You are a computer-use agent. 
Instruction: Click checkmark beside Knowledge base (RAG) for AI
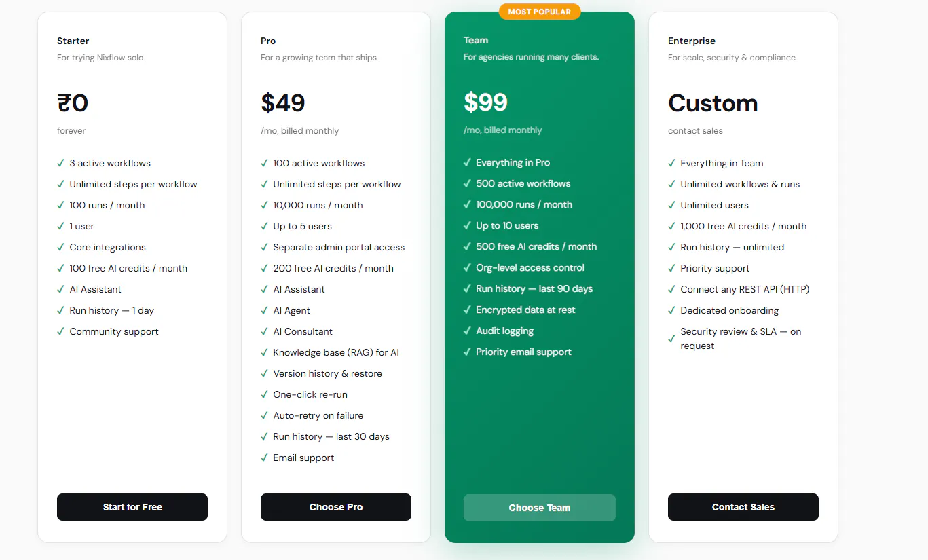(x=264, y=352)
